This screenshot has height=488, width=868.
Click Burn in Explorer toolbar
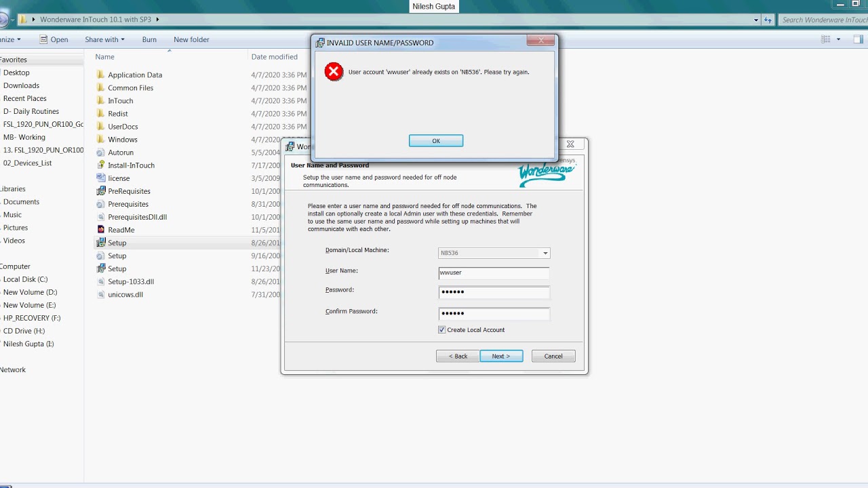click(149, 39)
